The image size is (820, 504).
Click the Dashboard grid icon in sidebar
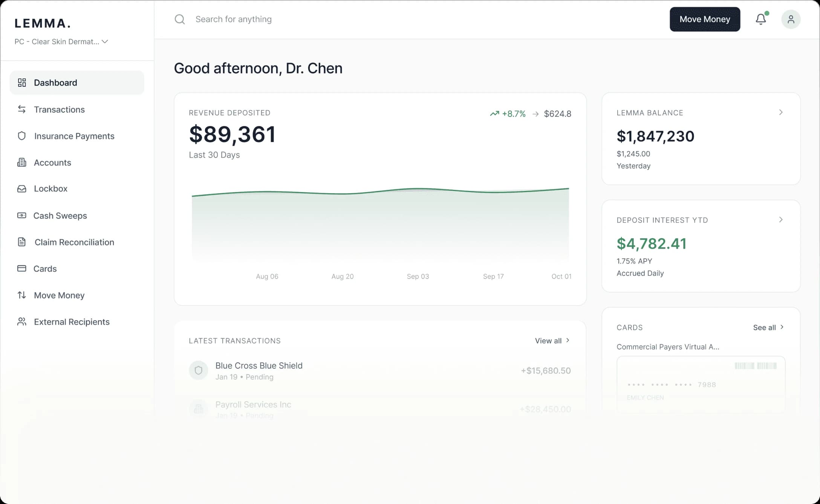(22, 82)
